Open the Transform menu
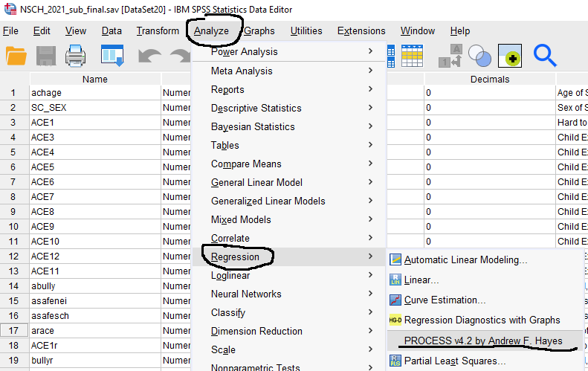Viewport: 588px width, 371px height. pos(158,30)
